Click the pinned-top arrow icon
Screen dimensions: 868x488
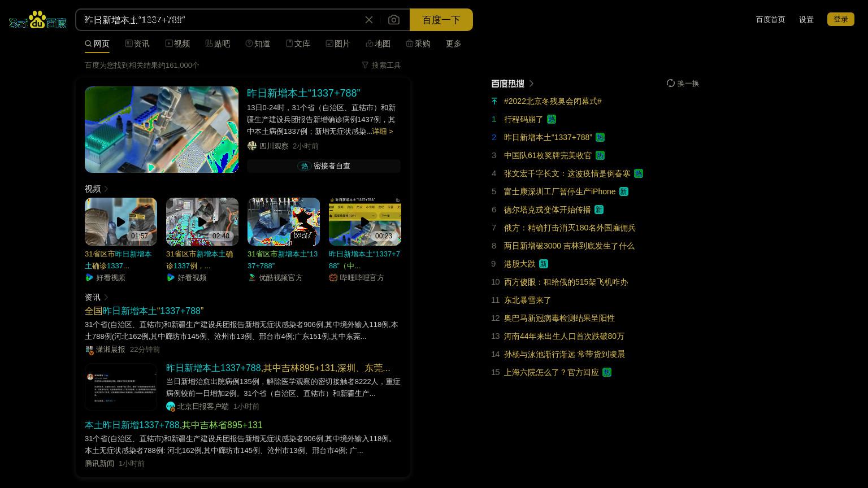(x=494, y=101)
